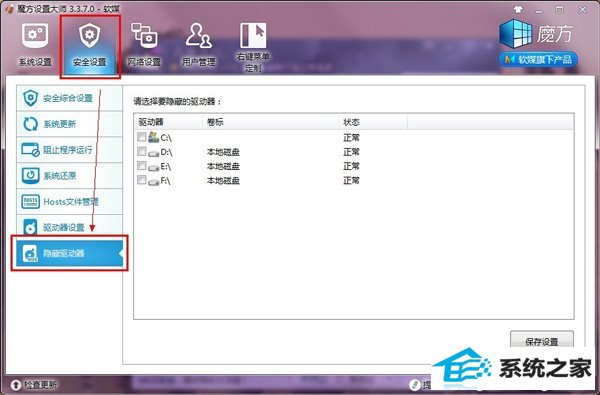Image resolution: width=600 pixels, height=395 pixels.
Task: Click the 系统还原 restore icon
Action: [x=30, y=176]
